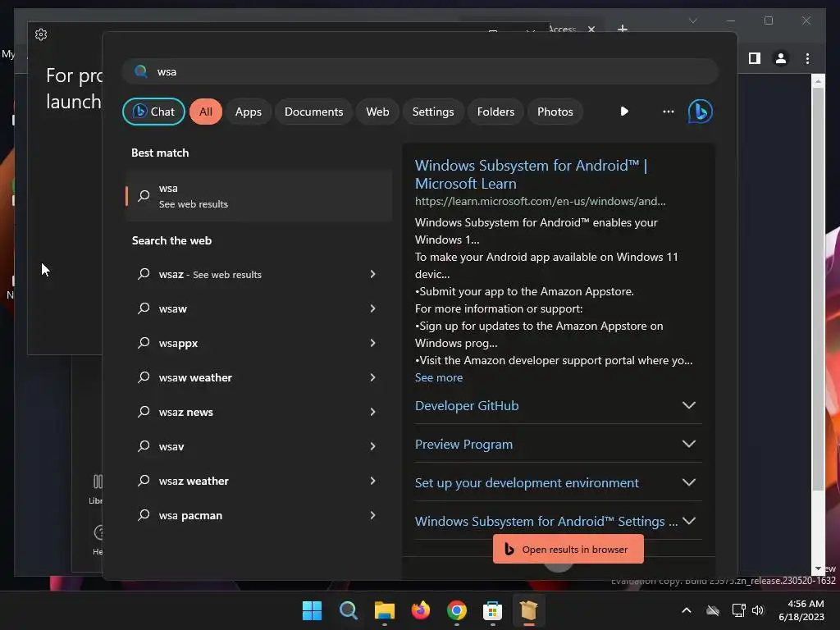Open the clock and date in taskbar
This screenshot has height=630, width=840.
click(x=801, y=610)
